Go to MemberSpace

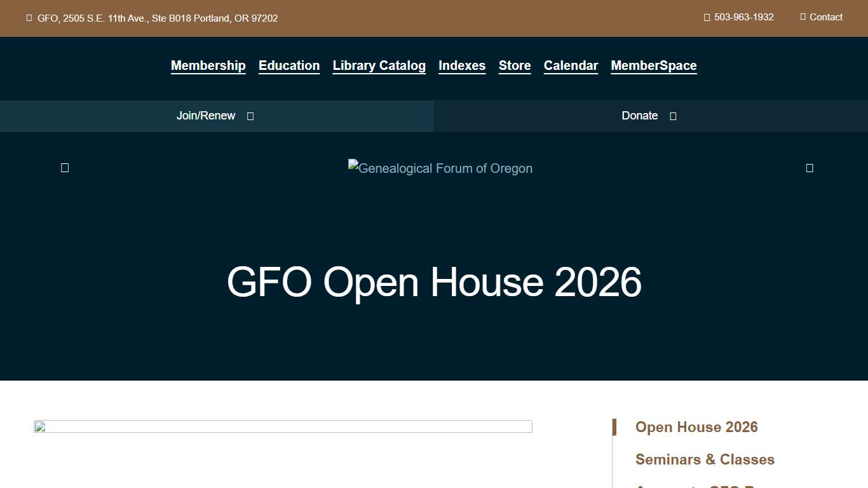[x=653, y=65]
